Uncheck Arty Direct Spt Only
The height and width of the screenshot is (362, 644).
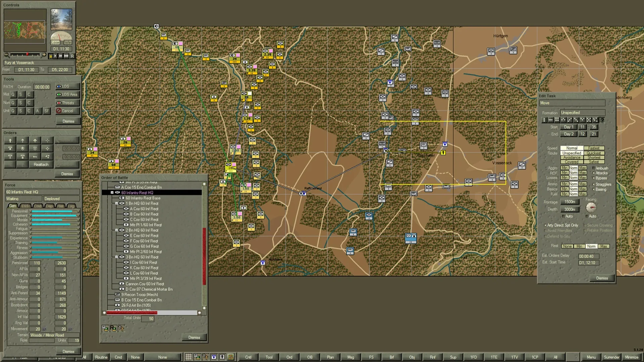(x=546, y=225)
